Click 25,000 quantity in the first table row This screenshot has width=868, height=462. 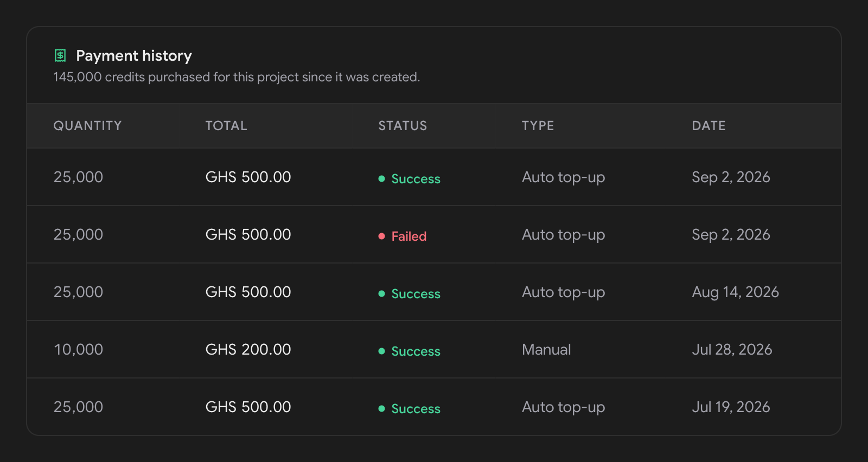[78, 177]
